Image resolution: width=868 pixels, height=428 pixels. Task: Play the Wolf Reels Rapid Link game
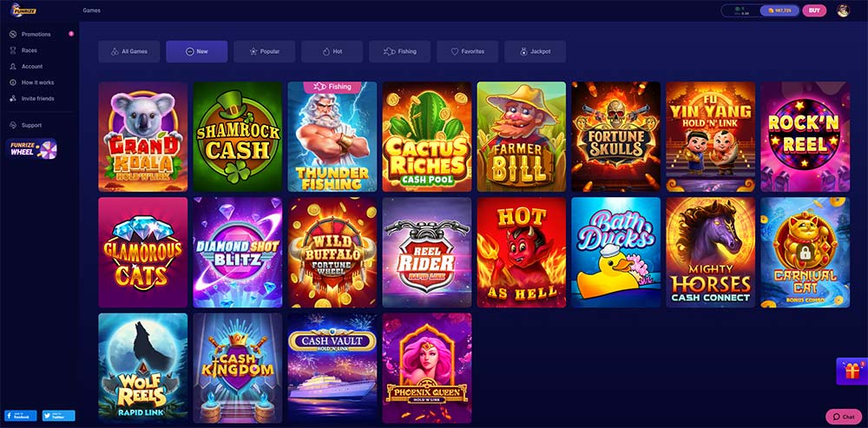143,368
